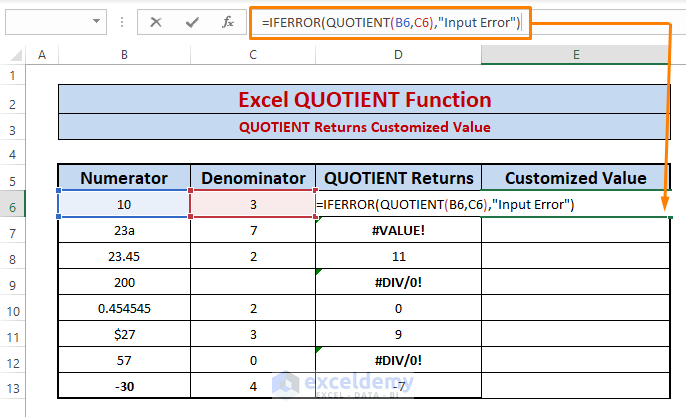Open Insert Function fx dialog
This screenshot has height=417, width=686.
pyautogui.click(x=228, y=22)
